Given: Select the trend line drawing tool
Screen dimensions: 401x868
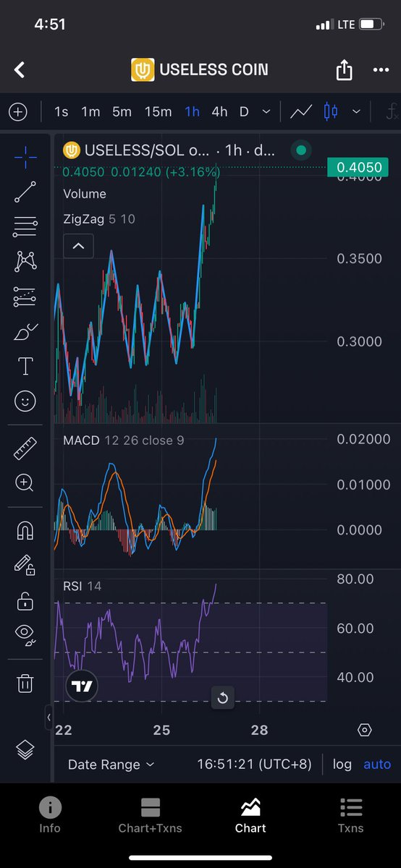Looking at the screenshot, I should click(25, 192).
